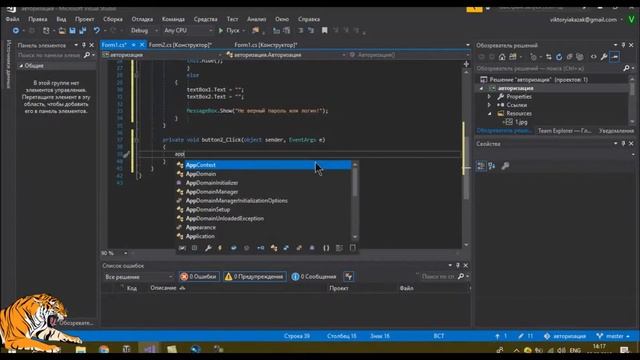Screen dimensions: 640x360
Task: Click the Home icon in Solution Explorer
Action: (x=502, y=57)
